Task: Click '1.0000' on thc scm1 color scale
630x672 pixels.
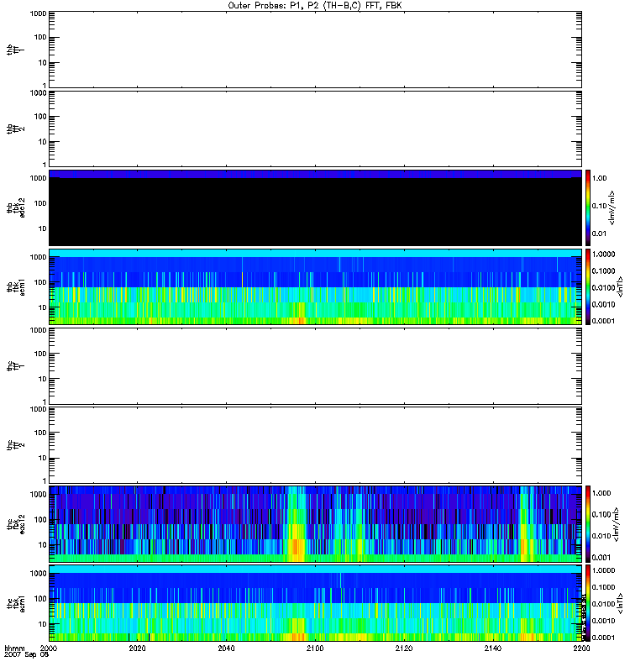Action: tap(603, 570)
